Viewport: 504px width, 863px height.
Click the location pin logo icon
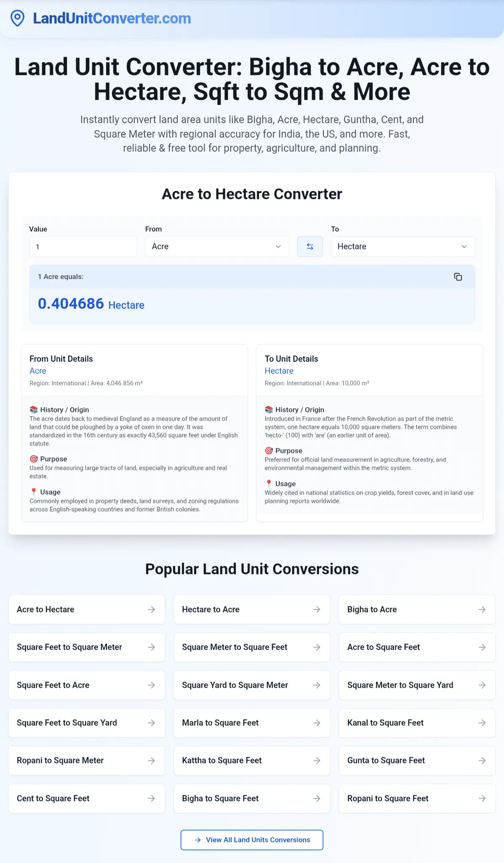pyautogui.click(x=17, y=19)
